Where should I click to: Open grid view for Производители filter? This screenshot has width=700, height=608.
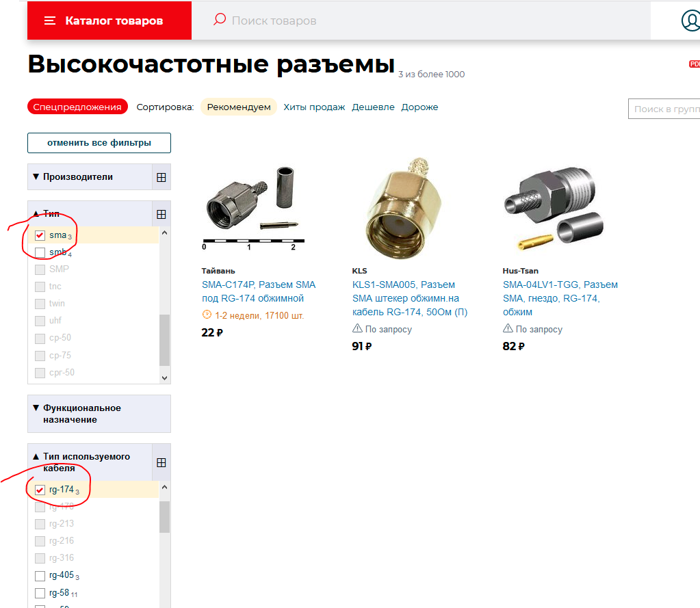(x=161, y=177)
